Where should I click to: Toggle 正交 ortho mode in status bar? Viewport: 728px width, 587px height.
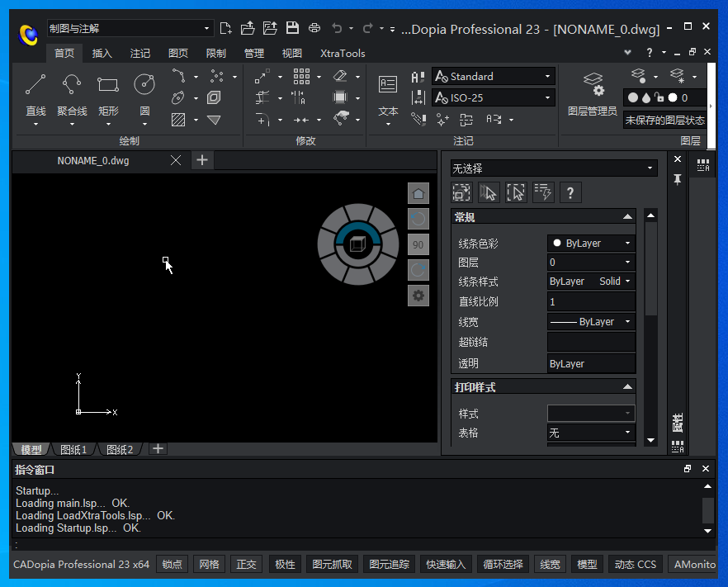pyautogui.click(x=247, y=565)
